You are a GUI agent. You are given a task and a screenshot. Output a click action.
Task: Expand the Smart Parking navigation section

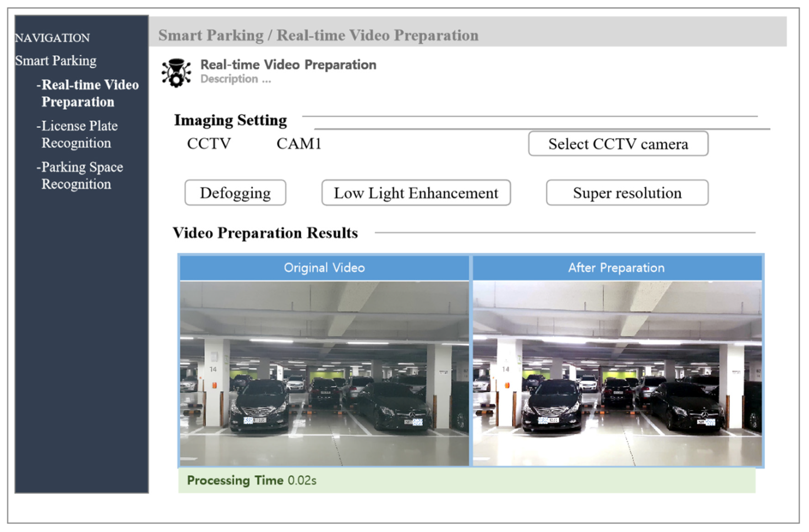click(x=56, y=61)
